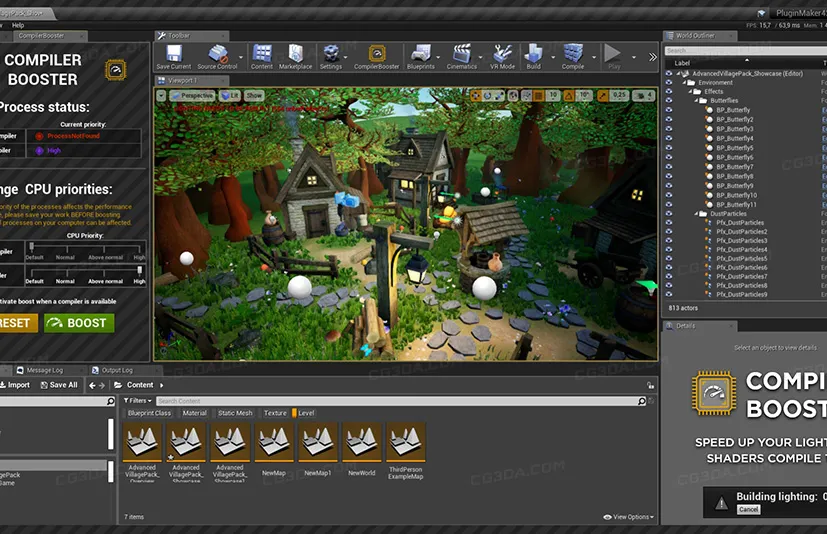Image resolution: width=827 pixels, height=534 pixels.
Task: Open the Perspective view mode dropdown
Action: pos(193,96)
